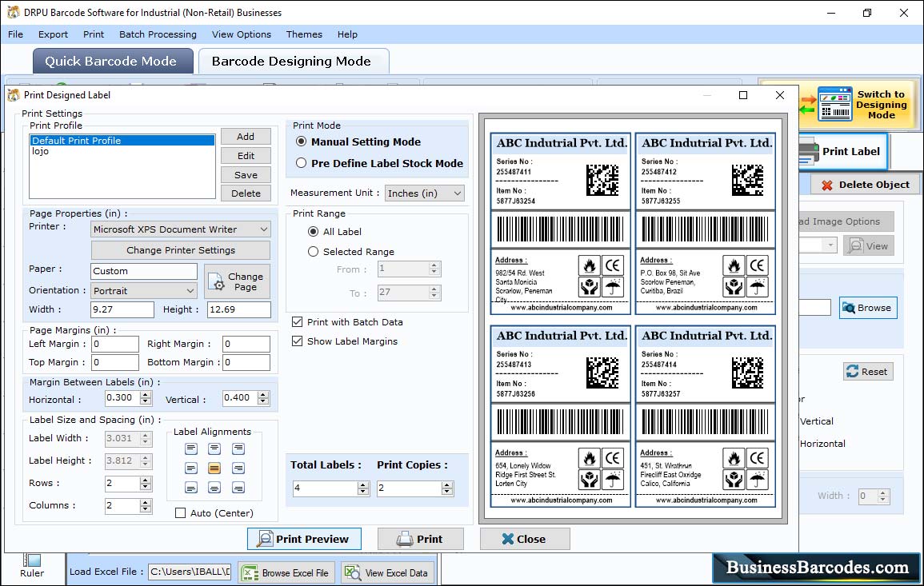Image resolution: width=924 pixels, height=586 pixels.
Task: Click the Print Label printer icon
Action: coord(809,152)
